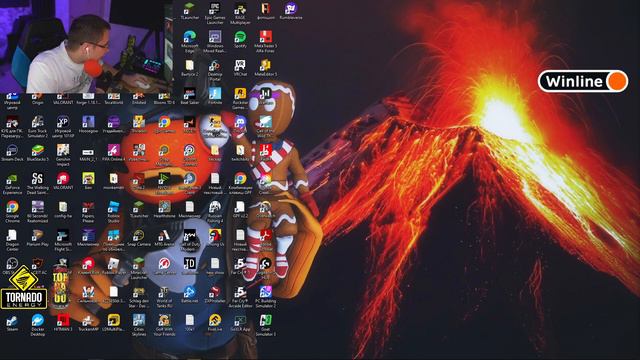Select the MetaEditor 5 icon
Image resolution: width=640 pixels, height=360 pixels.
point(265,68)
